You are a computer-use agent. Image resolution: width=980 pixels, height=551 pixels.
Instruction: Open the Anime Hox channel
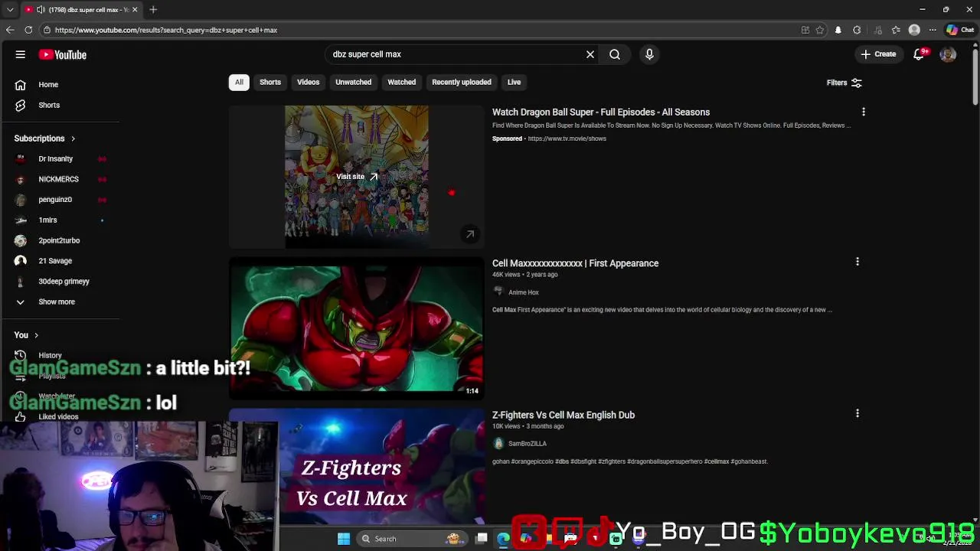524,292
